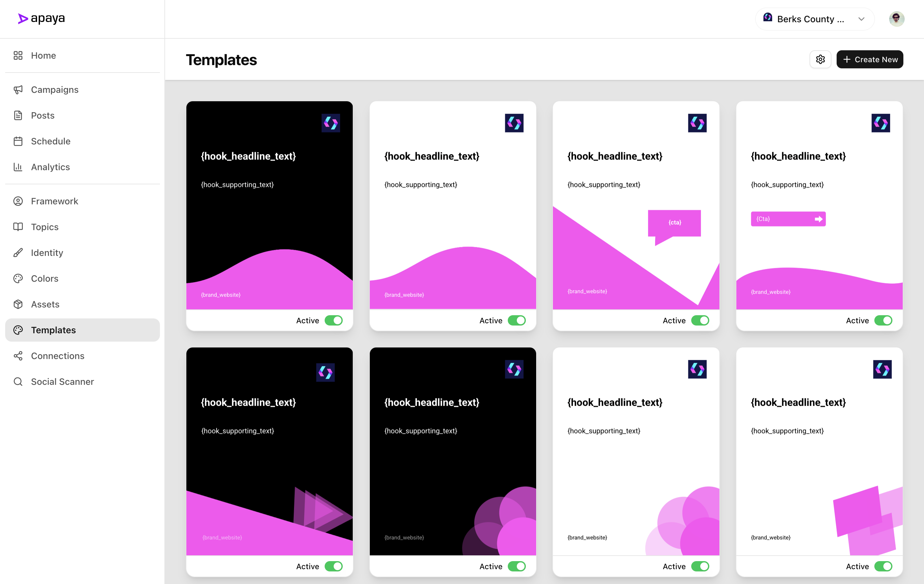The height and width of the screenshot is (584, 924).
Task: Open the Home page link
Action: pyautogui.click(x=43, y=55)
